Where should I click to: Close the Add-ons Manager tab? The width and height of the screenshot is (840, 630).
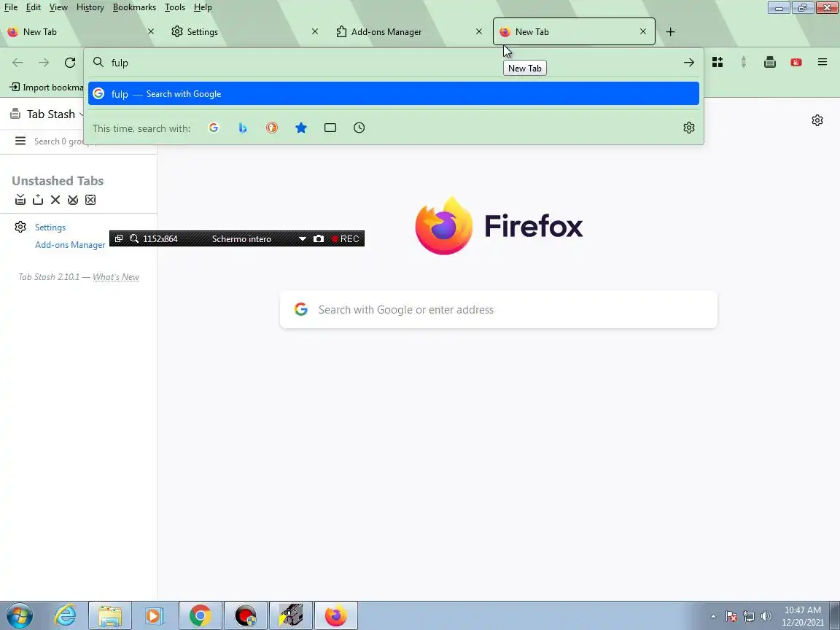(x=479, y=31)
